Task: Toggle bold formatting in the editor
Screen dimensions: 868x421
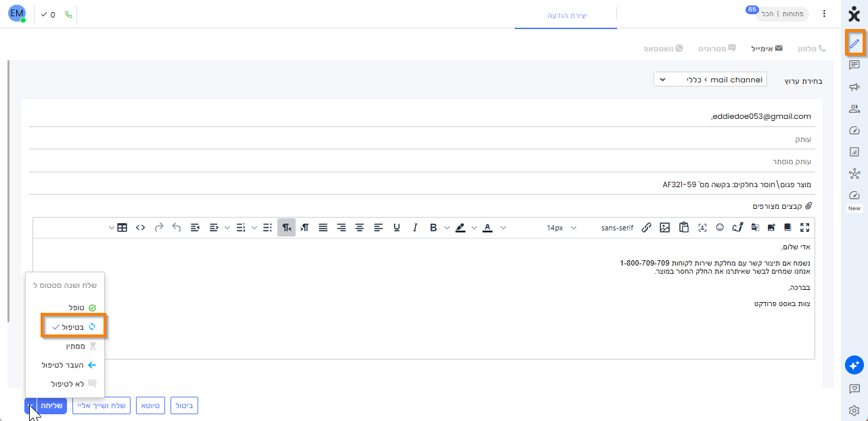Action: coord(434,228)
